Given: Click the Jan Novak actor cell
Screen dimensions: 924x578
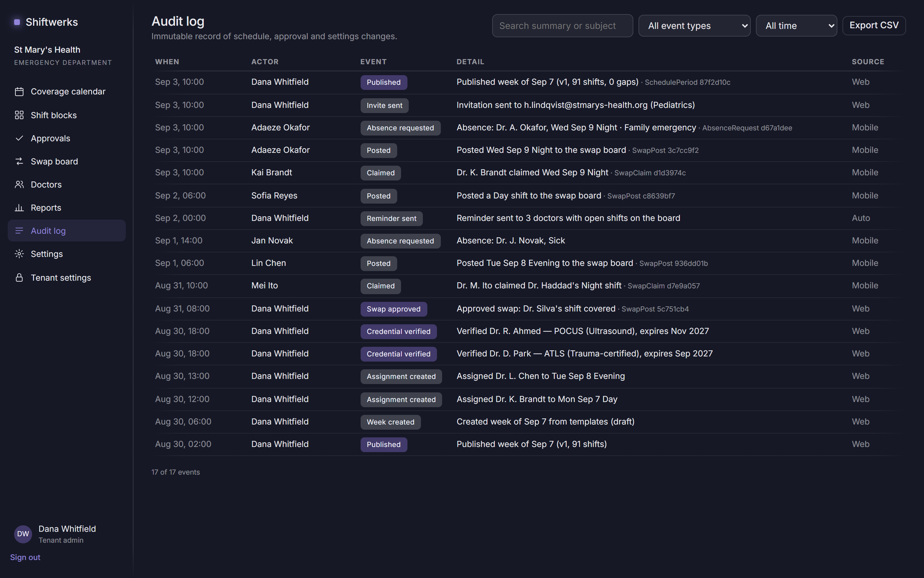Looking at the screenshot, I should 272,241.
